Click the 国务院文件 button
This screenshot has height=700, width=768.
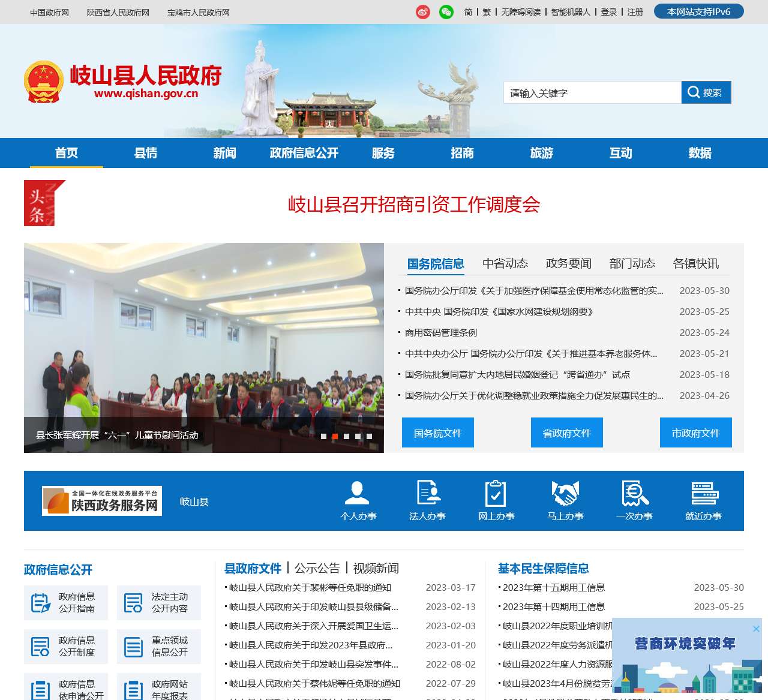(x=437, y=432)
